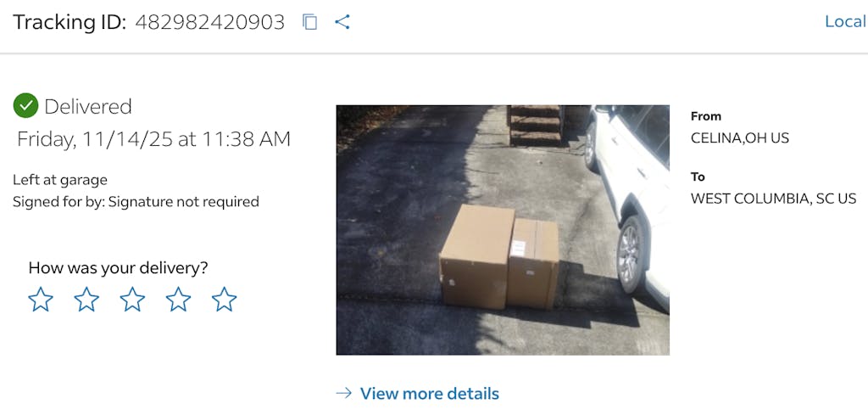Give the delivery three stars
This screenshot has height=415, width=868.
(133, 300)
